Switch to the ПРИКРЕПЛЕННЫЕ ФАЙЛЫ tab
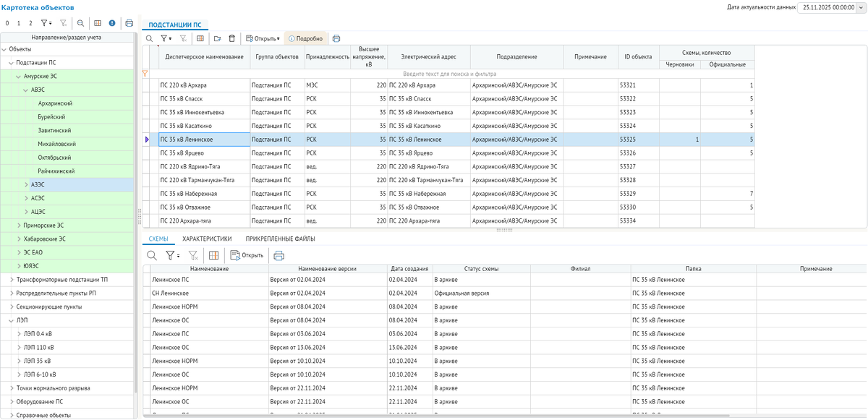The width and height of the screenshot is (868, 420). [x=279, y=238]
